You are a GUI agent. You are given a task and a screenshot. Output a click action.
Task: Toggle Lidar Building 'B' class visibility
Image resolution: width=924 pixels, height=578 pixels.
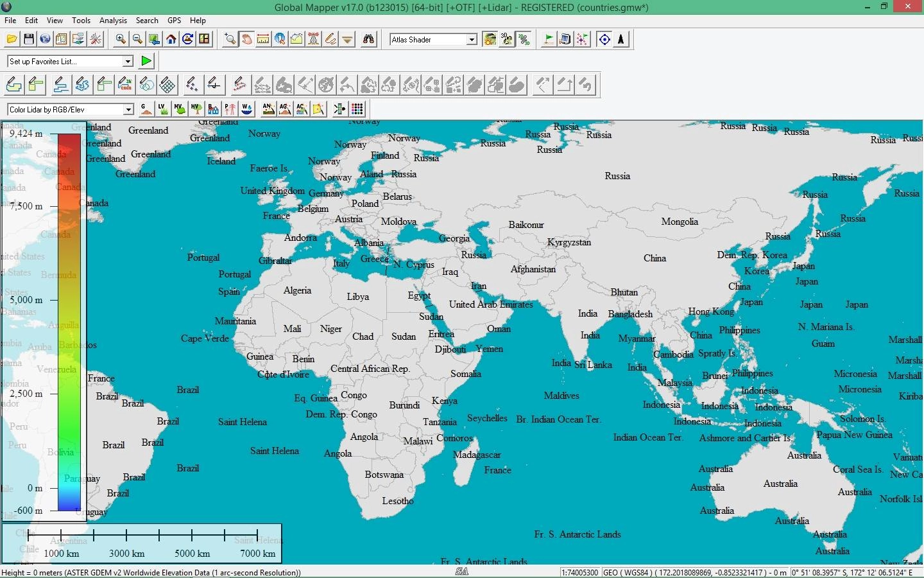(x=213, y=109)
